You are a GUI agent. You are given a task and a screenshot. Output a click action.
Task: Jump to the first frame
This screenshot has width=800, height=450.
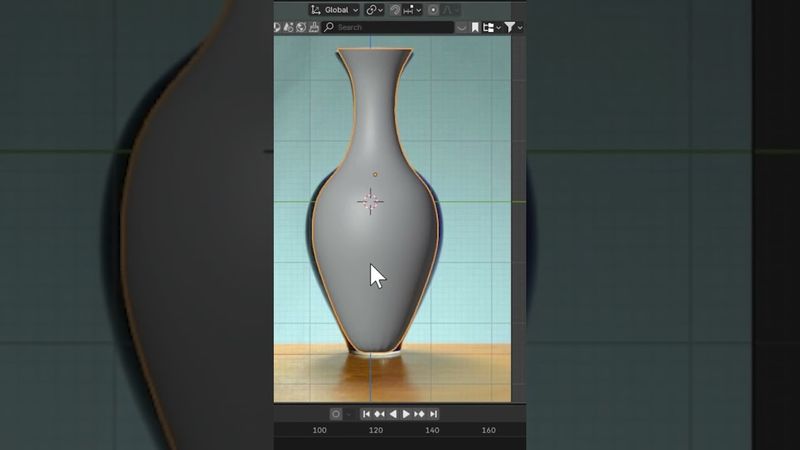click(366, 414)
